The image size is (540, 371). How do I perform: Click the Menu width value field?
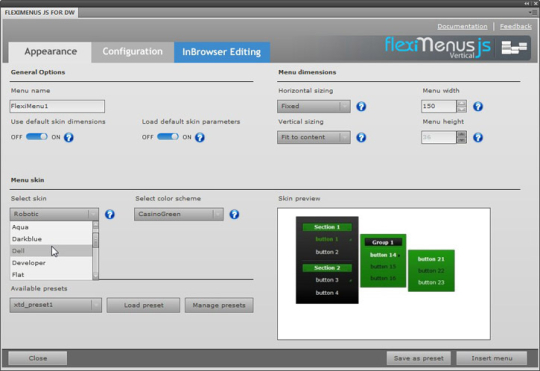[x=438, y=106]
